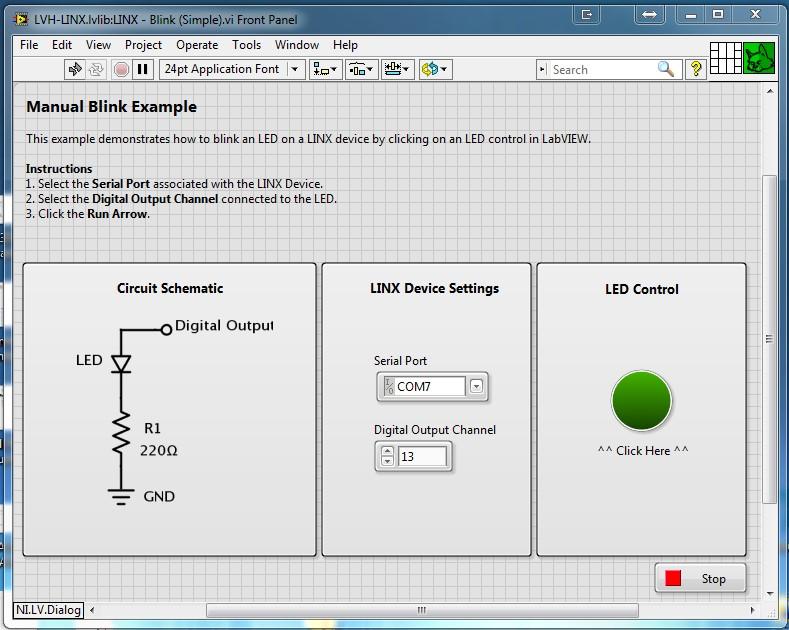Image resolution: width=789 pixels, height=630 pixels.
Task: Click the horizontal scrollbar thumb
Action: [422, 610]
